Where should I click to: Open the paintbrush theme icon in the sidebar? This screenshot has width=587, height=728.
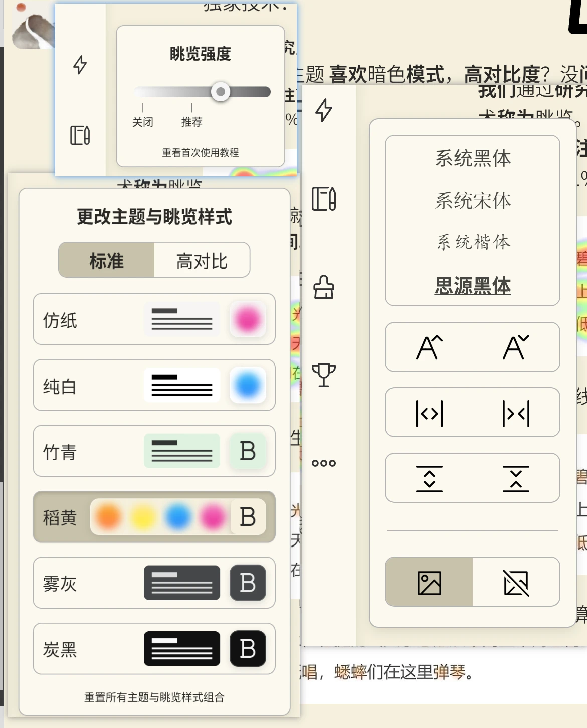(324, 287)
